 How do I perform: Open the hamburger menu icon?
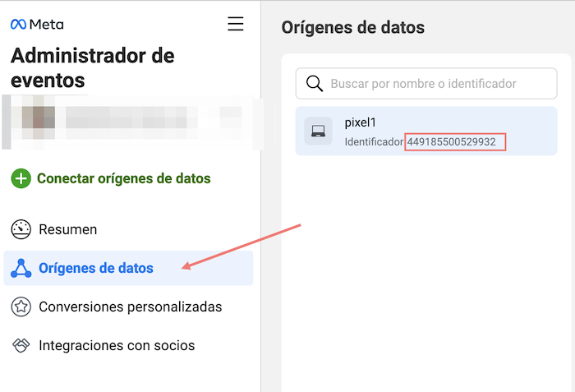(x=236, y=24)
